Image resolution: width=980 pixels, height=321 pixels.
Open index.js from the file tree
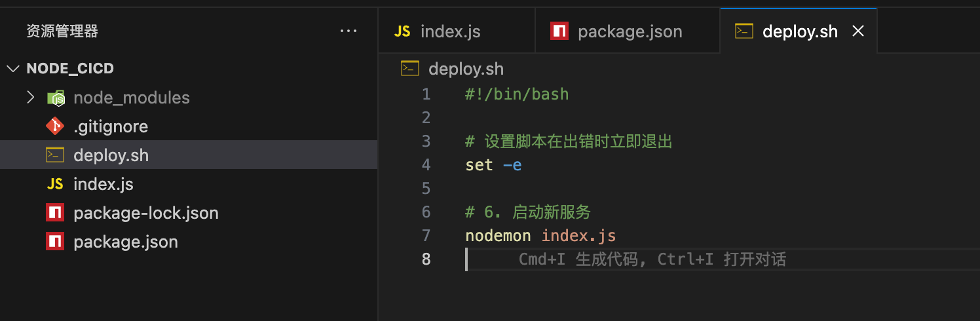coord(104,184)
